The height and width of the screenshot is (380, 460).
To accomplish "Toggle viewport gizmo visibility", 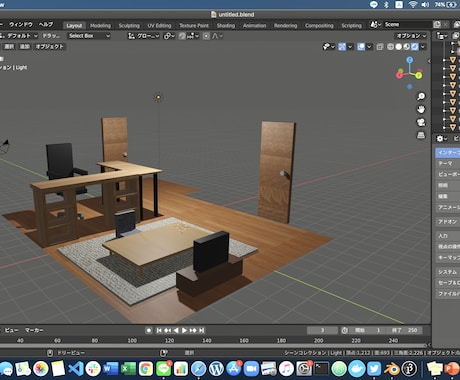I will [x=342, y=47].
